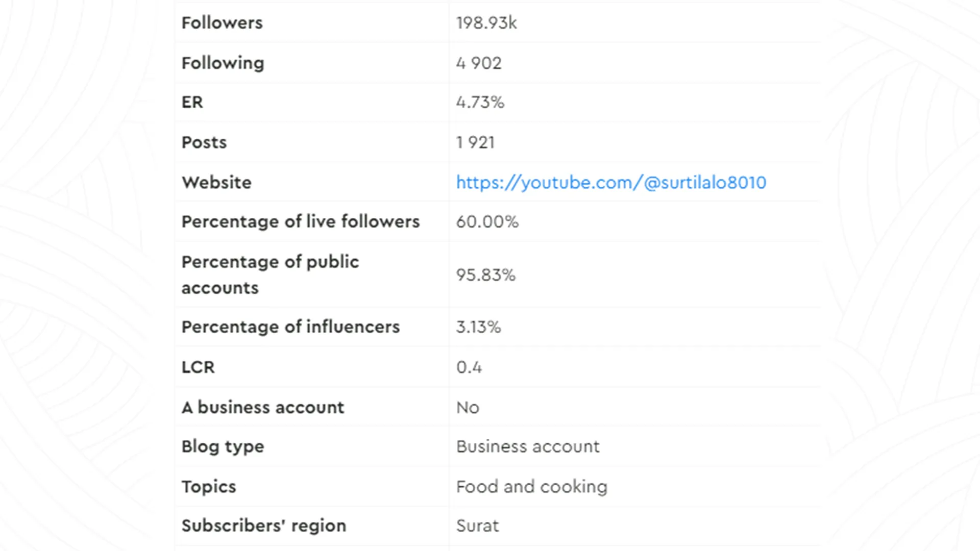Click the Following row label
Screen dimensions: 980x551
223,63
